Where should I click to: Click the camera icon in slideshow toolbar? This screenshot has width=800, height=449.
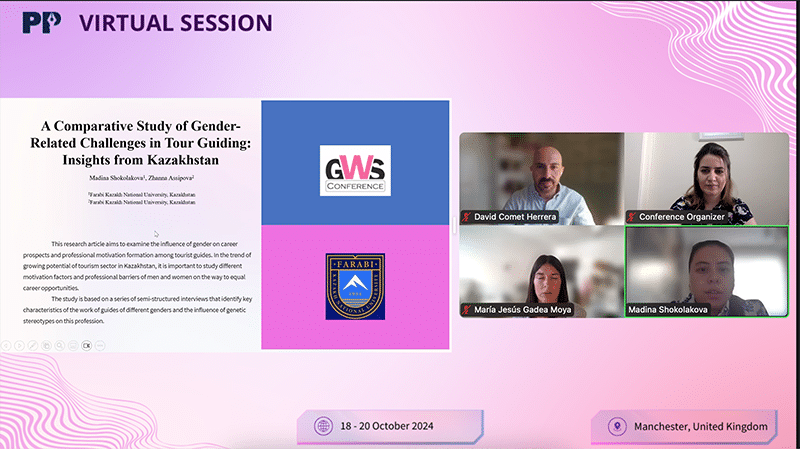[73, 345]
